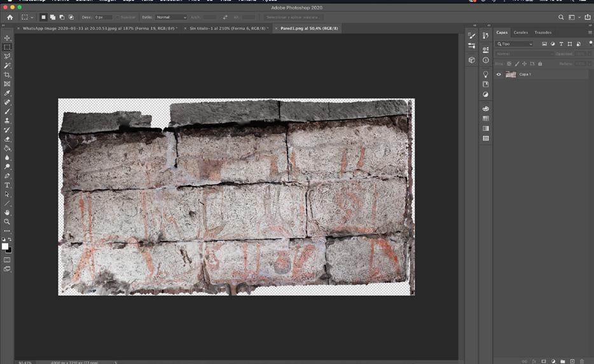594x364 pixels.
Task: Switch to WhatsApp Image document tab
Action: (100, 29)
